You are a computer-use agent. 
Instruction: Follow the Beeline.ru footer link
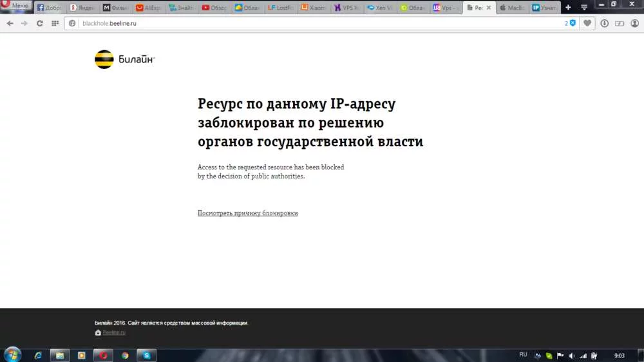[x=113, y=332]
